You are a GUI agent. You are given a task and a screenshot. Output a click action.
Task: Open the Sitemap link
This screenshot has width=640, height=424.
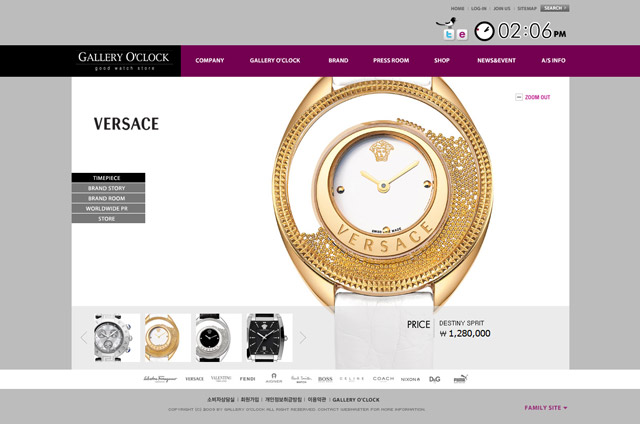pos(527,9)
